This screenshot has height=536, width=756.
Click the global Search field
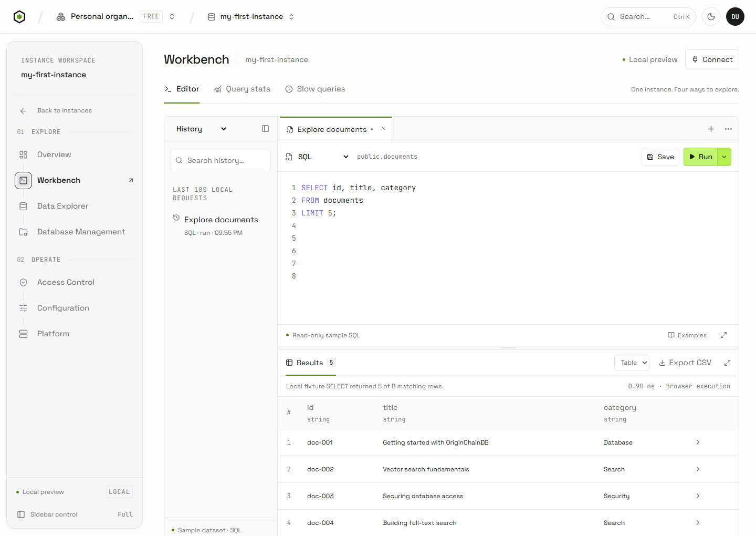coord(648,17)
